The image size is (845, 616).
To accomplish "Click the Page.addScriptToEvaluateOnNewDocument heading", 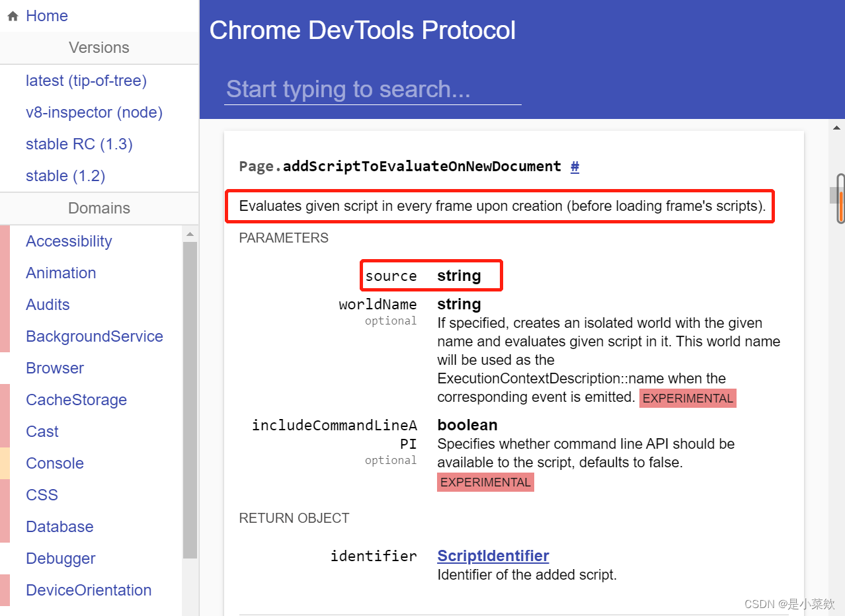I will (x=400, y=167).
